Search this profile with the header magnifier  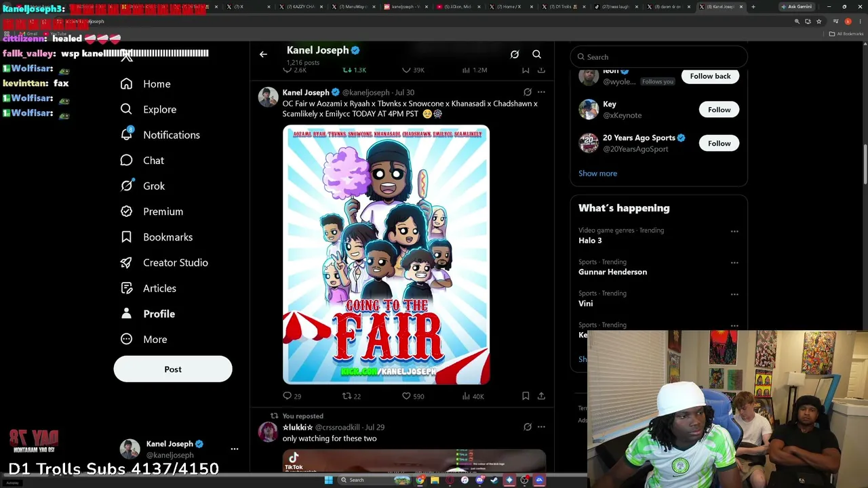point(536,54)
